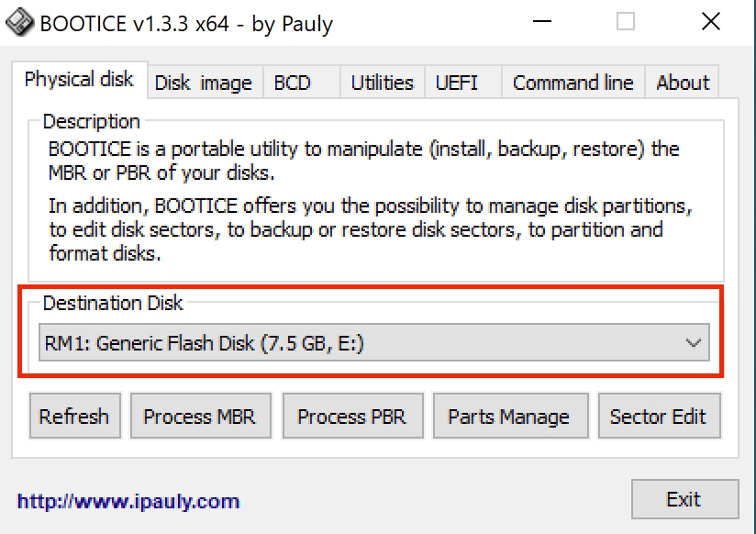
Task: Launch Parts Manage
Action: [508, 417]
